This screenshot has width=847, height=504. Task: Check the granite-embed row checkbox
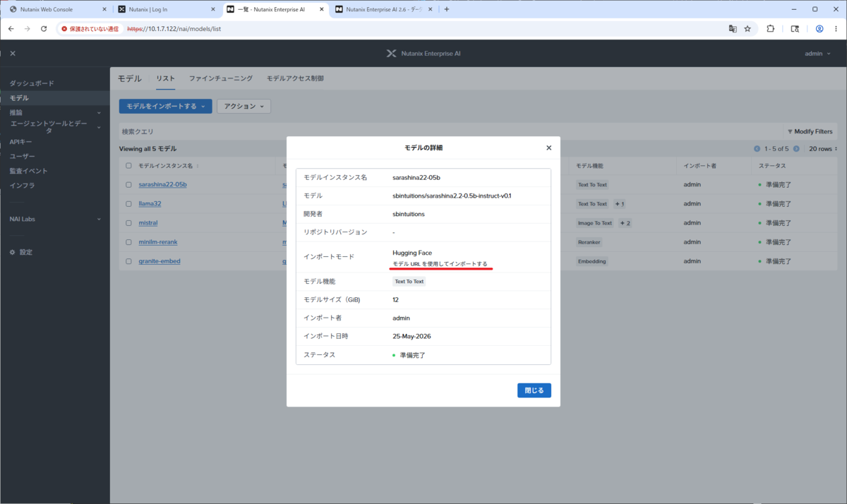128,261
